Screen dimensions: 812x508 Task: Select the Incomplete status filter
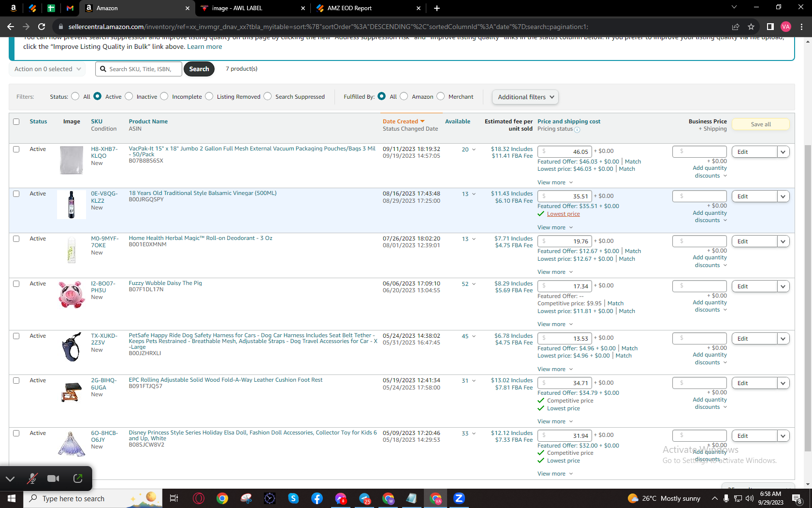164,96
